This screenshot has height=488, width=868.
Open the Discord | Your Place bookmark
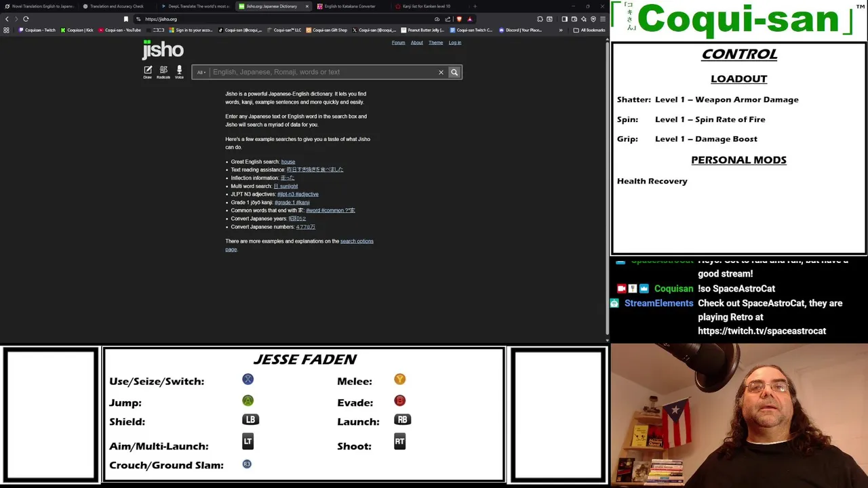(x=521, y=30)
